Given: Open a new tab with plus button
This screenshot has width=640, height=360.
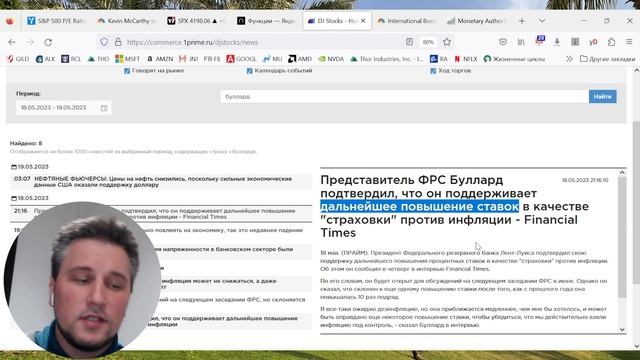Looking at the screenshot, I should (x=522, y=21).
